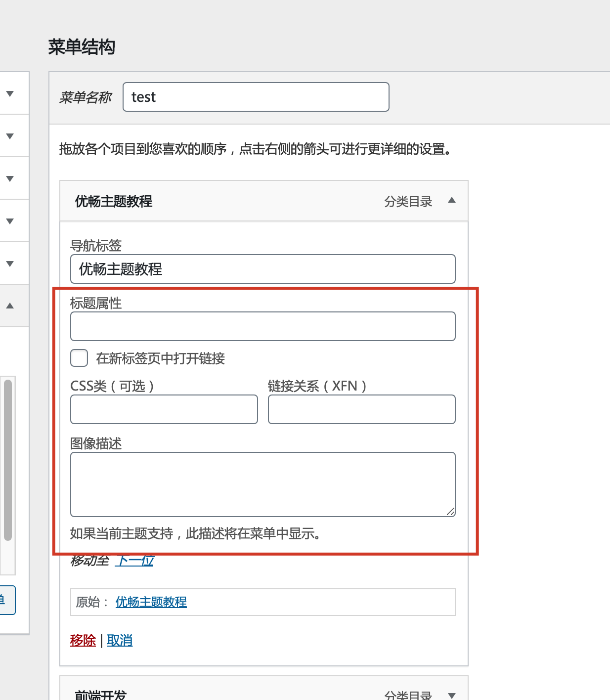Click into the 标题属性 input box
The image size is (610, 700).
pyautogui.click(x=262, y=326)
